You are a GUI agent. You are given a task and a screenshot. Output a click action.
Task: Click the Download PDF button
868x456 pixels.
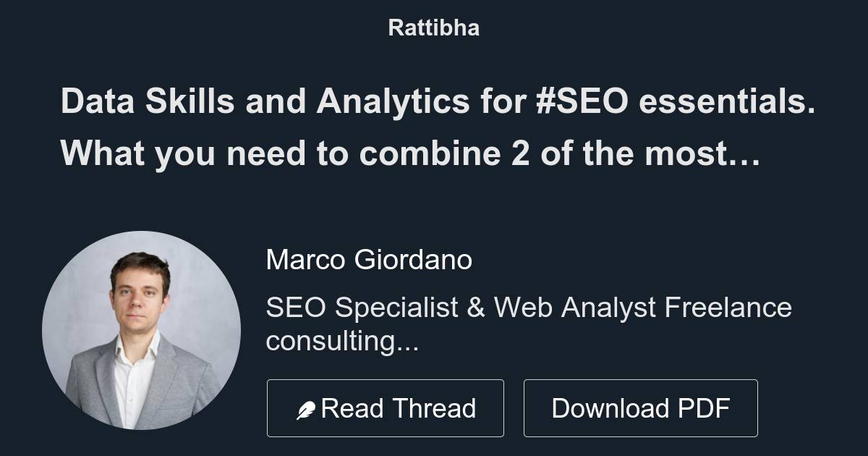point(641,408)
